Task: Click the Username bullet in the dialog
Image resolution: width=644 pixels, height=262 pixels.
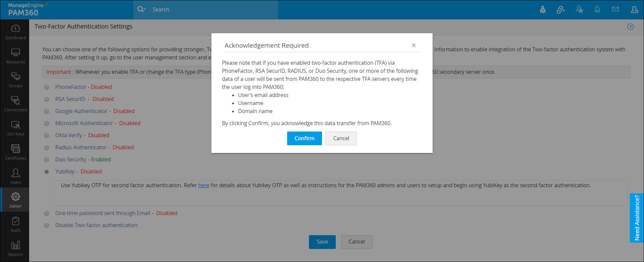Action: (251, 103)
